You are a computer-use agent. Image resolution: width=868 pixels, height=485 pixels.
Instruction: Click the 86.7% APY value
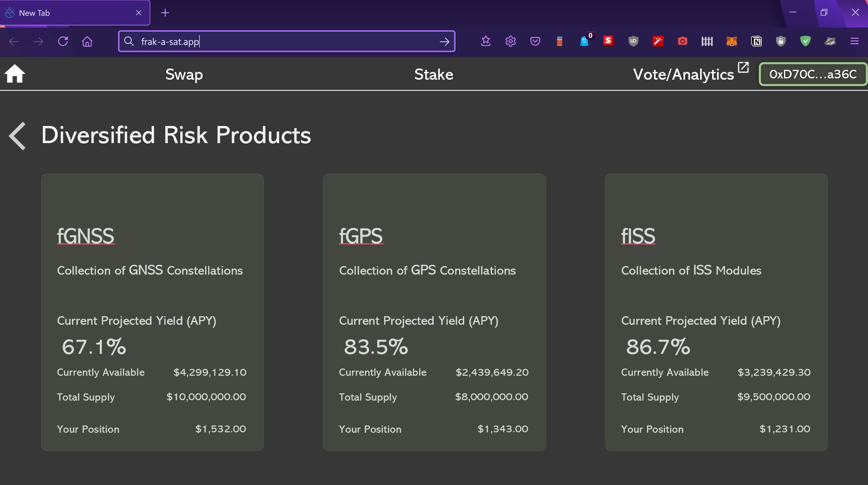(658, 347)
